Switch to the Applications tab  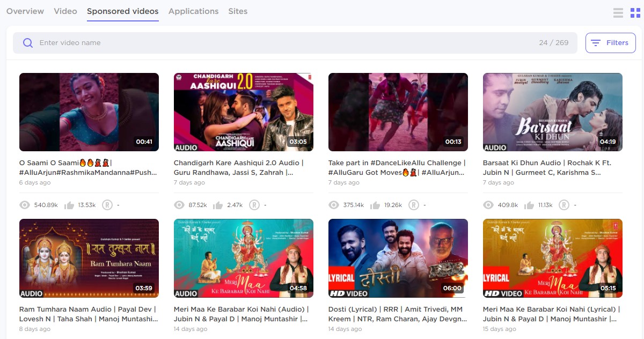tap(193, 11)
